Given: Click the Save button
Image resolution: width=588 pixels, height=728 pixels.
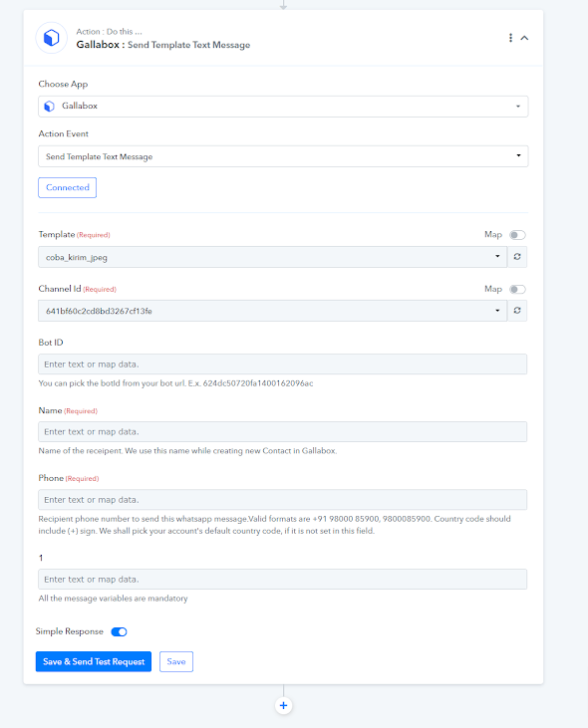Looking at the screenshot, I should [x=176, y=661].
